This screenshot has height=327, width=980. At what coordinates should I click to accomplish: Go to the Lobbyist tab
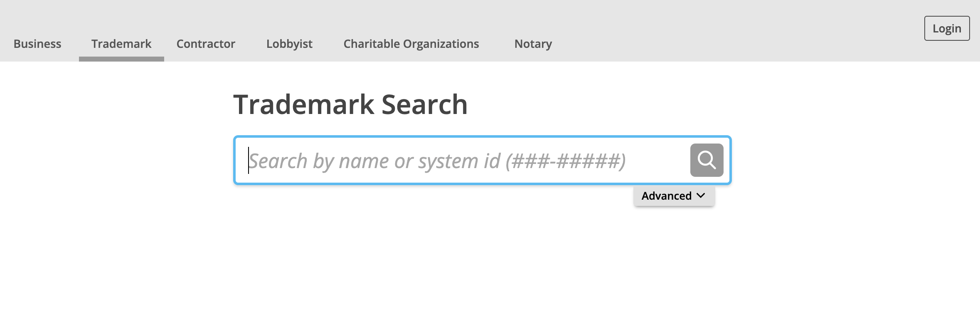tap(289, 44)
